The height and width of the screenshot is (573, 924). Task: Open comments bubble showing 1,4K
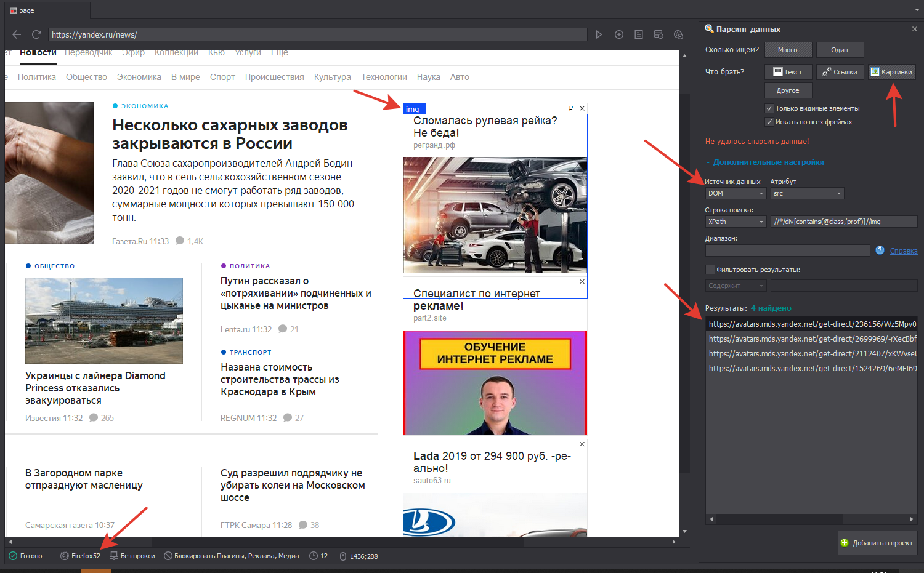189,241
